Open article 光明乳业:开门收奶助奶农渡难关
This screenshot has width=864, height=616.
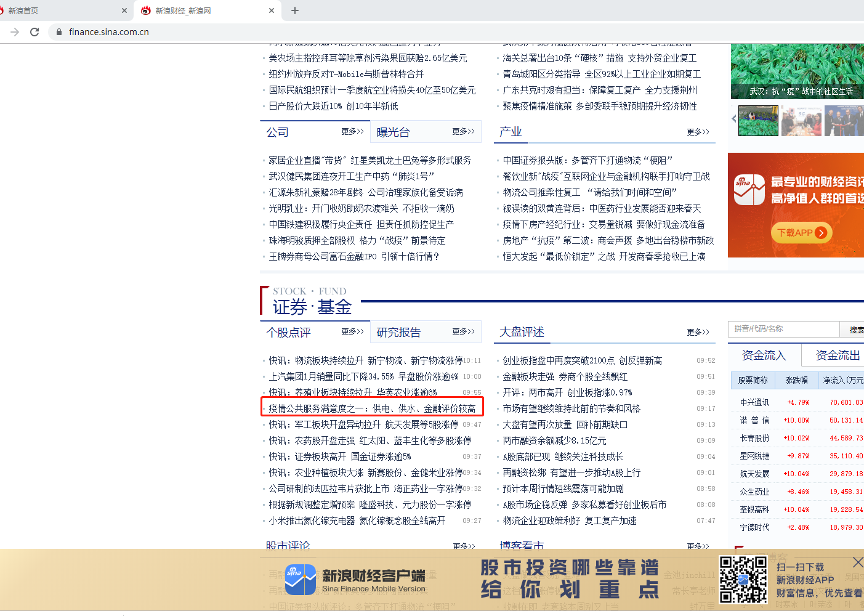[361, 208]
